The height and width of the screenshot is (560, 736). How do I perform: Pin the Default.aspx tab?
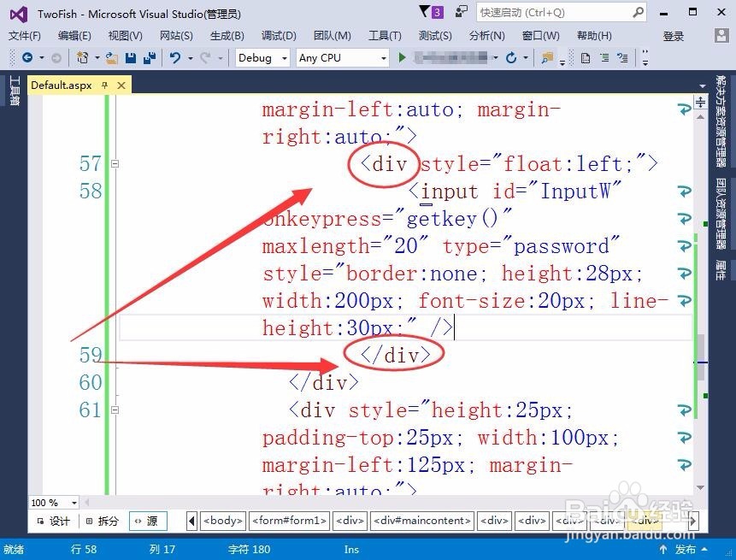point(104,85)
